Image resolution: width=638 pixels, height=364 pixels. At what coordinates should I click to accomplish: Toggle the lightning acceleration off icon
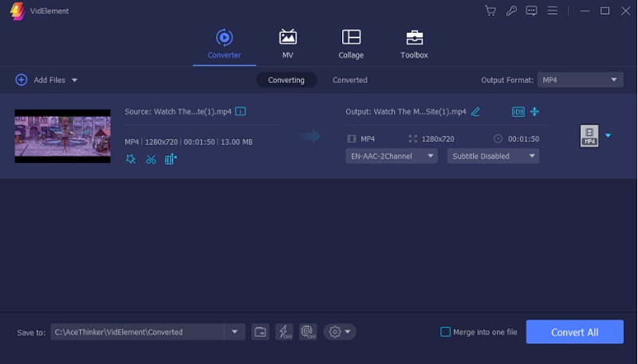coord(284,332)
